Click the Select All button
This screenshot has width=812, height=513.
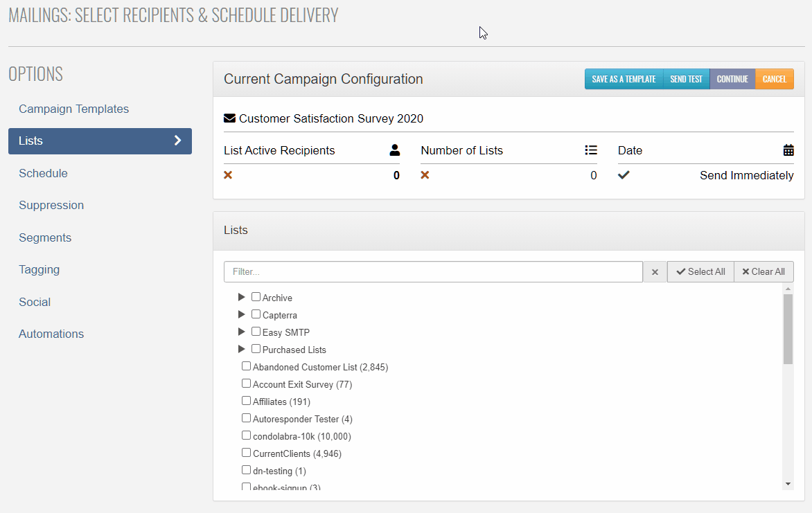click(700, 272)
